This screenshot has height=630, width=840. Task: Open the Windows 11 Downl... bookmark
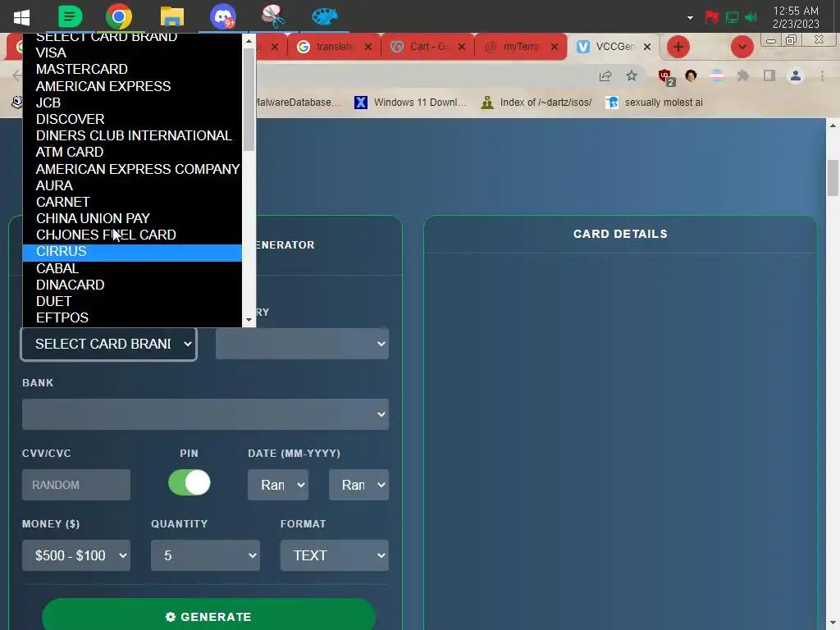tap(410, 103)
